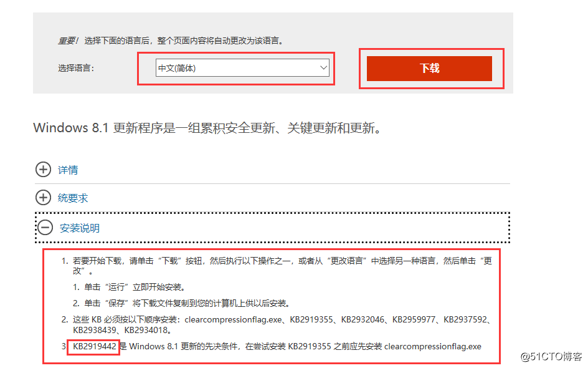Click the text 单击"保存"将下载文件复制到您的计算机

coord(187,303)
